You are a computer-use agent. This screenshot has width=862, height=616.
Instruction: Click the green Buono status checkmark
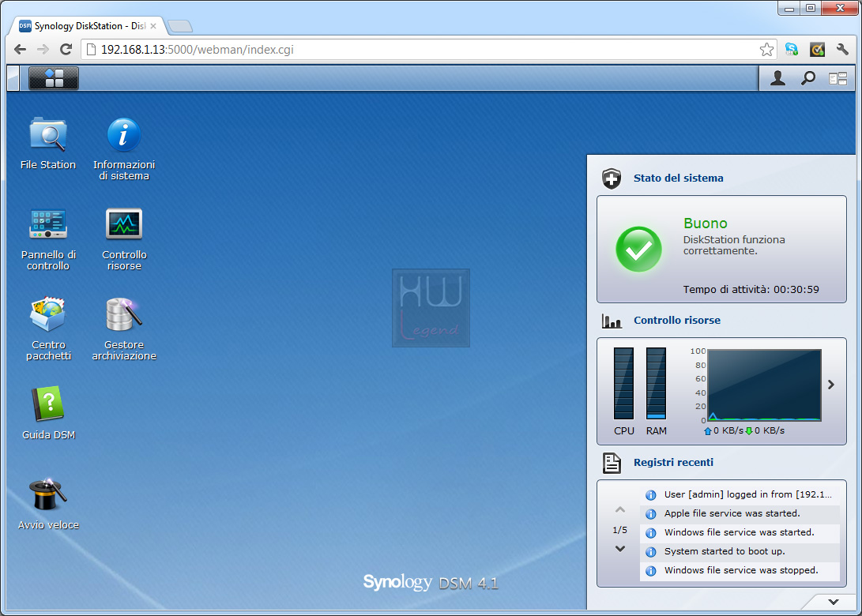[x=638, y=249]
